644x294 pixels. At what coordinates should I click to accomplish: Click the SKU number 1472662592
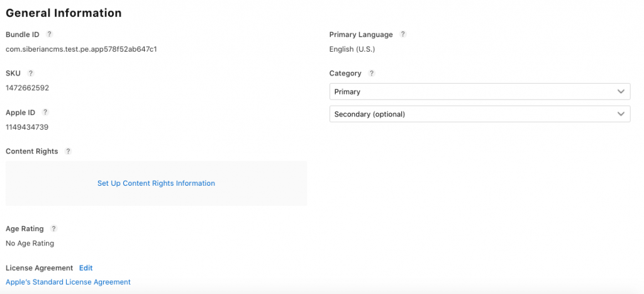[x=27, y=88]
